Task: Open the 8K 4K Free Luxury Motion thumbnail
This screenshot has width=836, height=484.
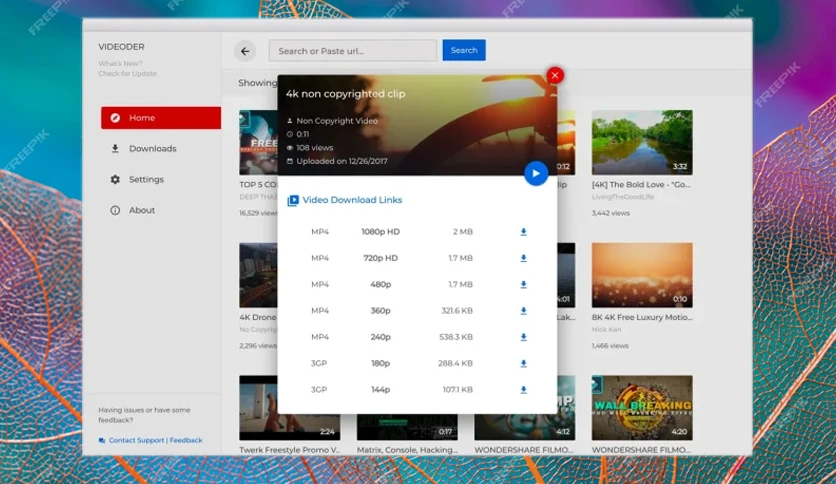Action: pos(642,275)
